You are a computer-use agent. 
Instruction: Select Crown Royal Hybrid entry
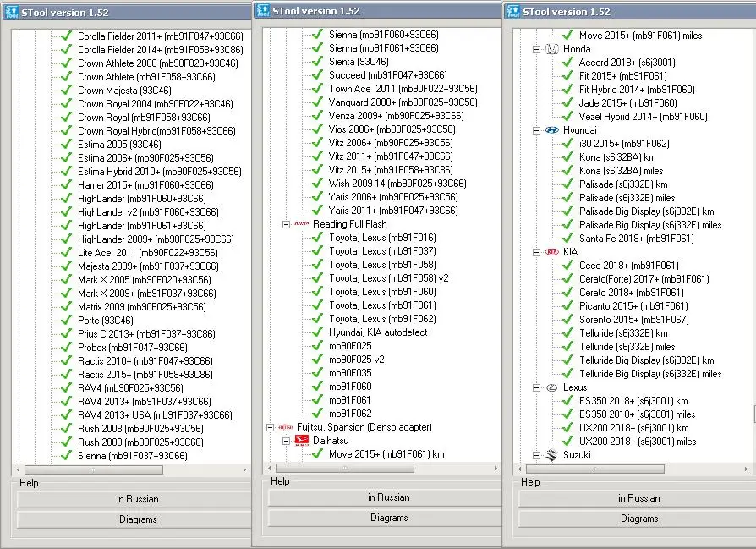point(156,131)
